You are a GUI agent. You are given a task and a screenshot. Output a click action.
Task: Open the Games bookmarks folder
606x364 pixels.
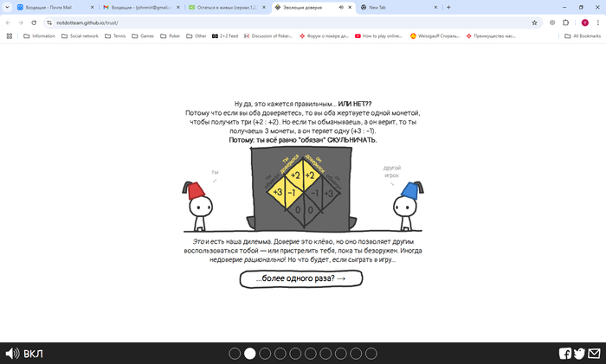click(143, 36)
